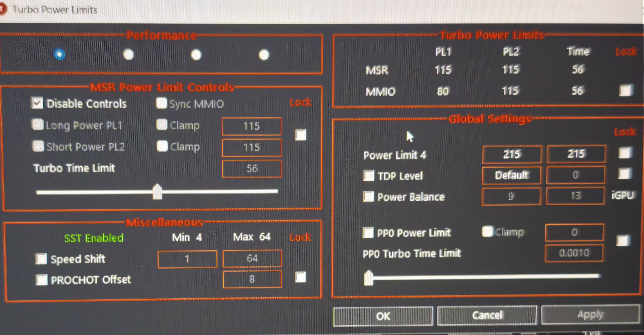Toggle Clamp for Short Power PL2
The image size is (644, 335).
162,146
